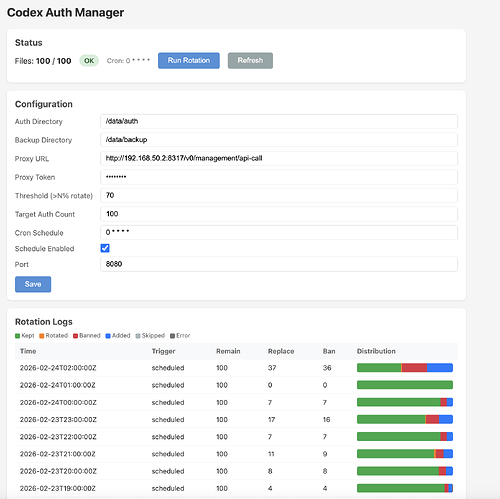Uncheck the Schedule Enabled checkbox

coord(105,248)
